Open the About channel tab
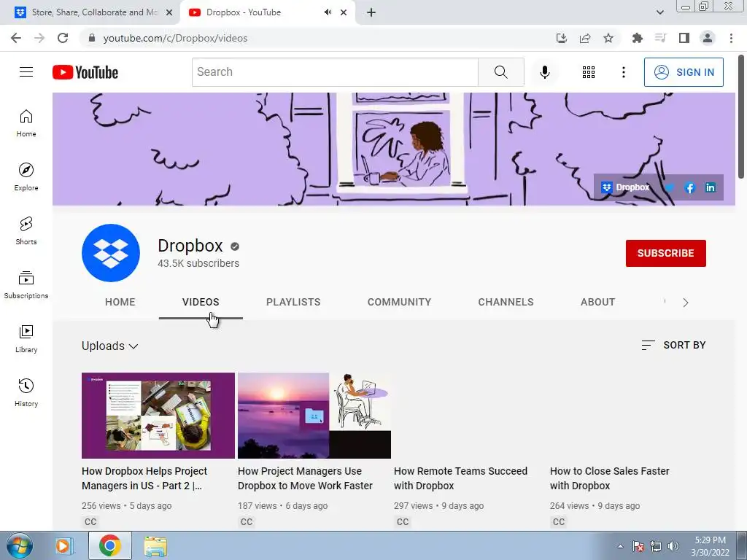Image resolution: width=747 pixels, height=560 pixels. pos(598,302)
